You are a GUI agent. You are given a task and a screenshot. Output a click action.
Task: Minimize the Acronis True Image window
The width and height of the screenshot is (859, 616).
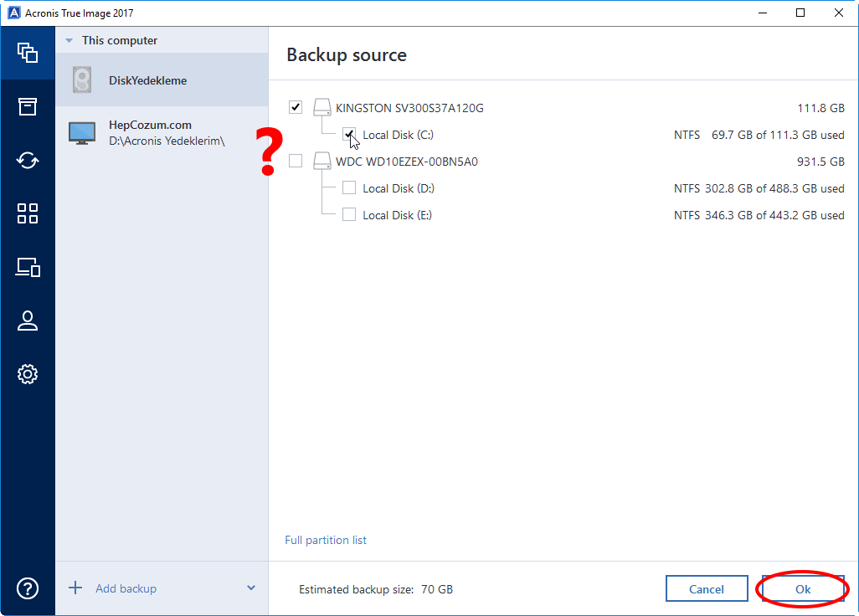pos(763,13)
